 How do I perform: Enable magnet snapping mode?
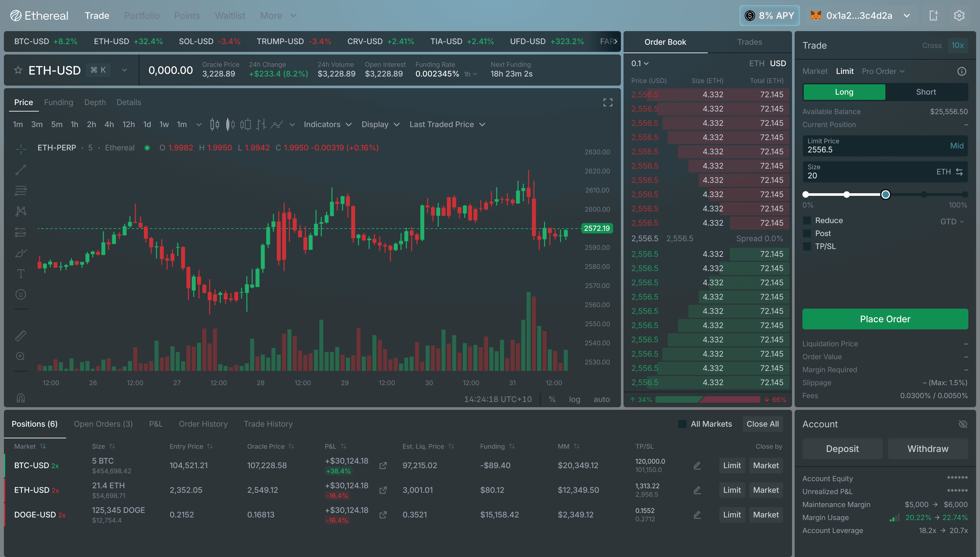21,398
